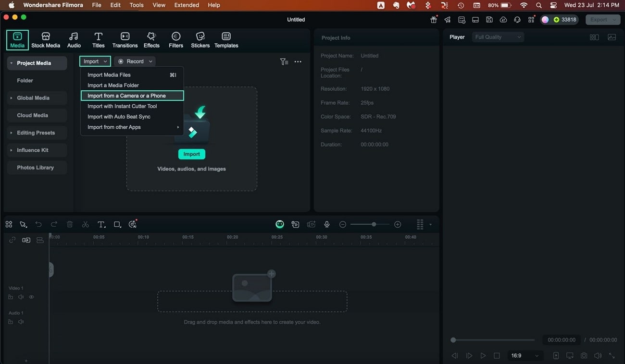Click the microphone voiceover icon

(x=327, y=224)
